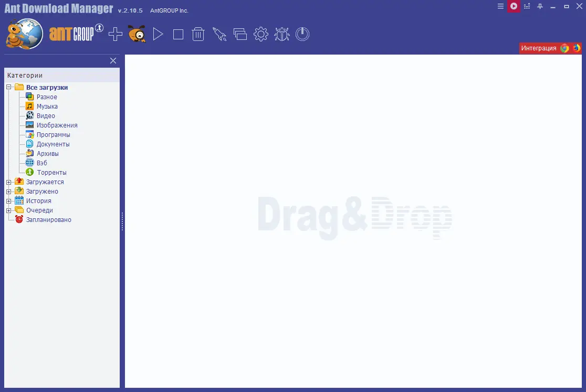This screenshot has height=392, width=586.
Task: Select the Изображения category
Action: tap(57, 125)
